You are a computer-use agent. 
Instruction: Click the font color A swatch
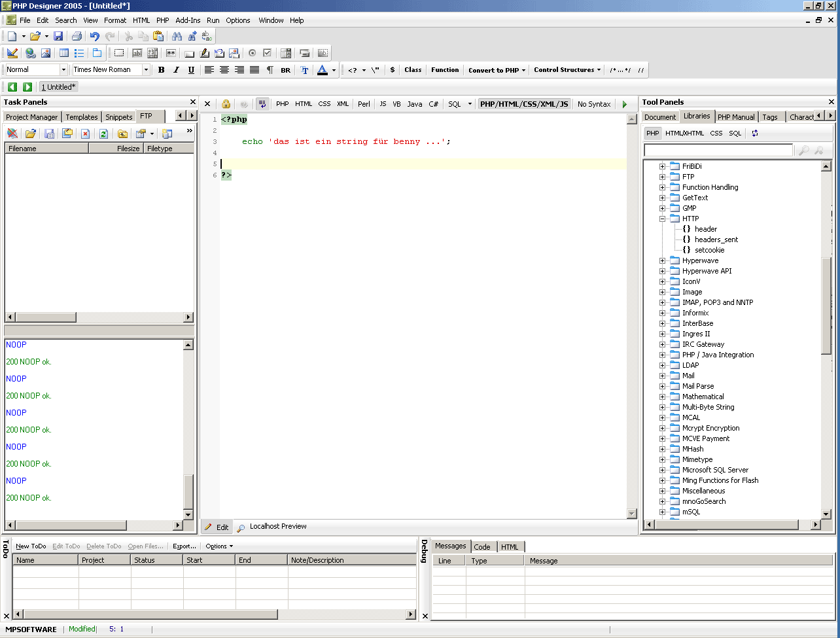(x=322, y=70)
